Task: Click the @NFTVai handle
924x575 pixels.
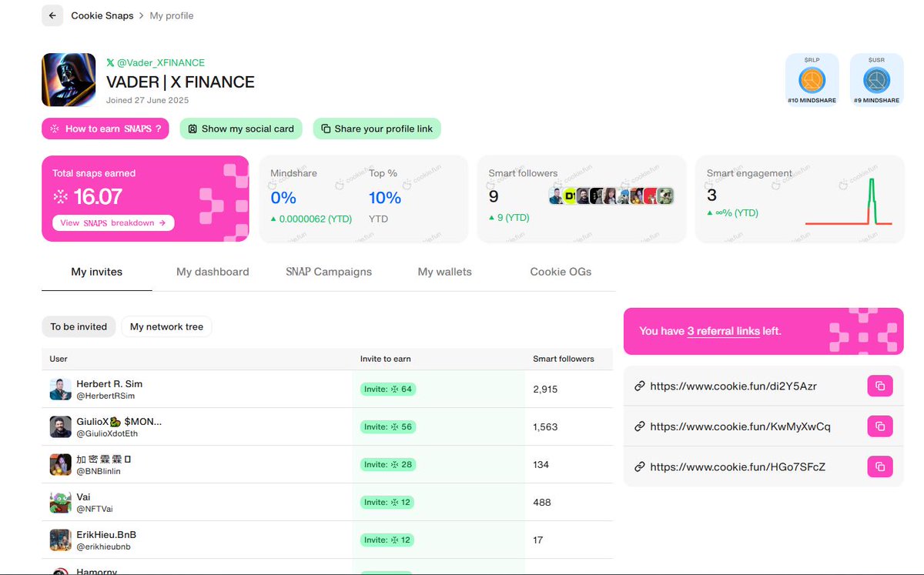Action: (x=94, y=509)
